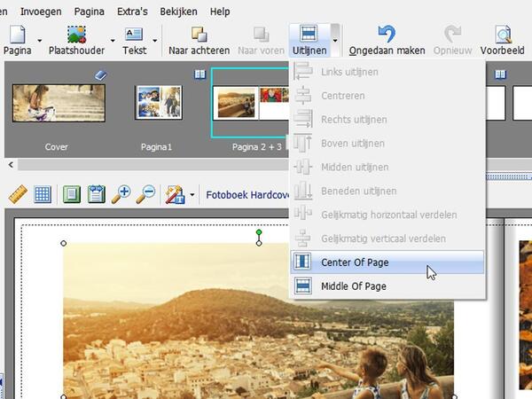This screenshot has height=399, width=532.
Task: Click the ruler tool icon
Action: pyautogui.click(x=18, y=194)
